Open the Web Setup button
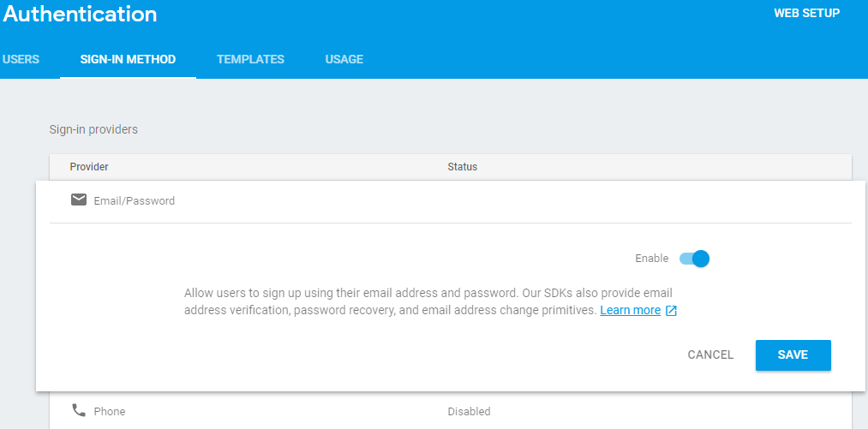The height and width of the screenshot is (429, 868). click(806, 14)
